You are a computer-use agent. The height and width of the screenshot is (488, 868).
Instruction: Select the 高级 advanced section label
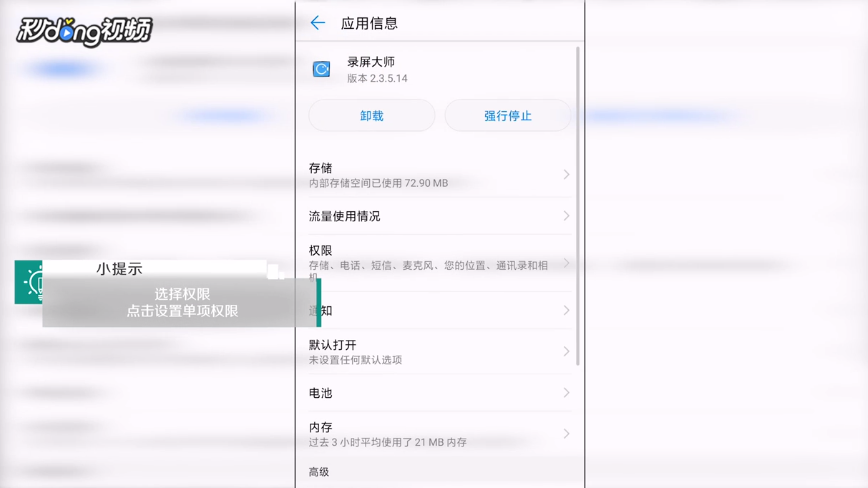tap(319, 472)
